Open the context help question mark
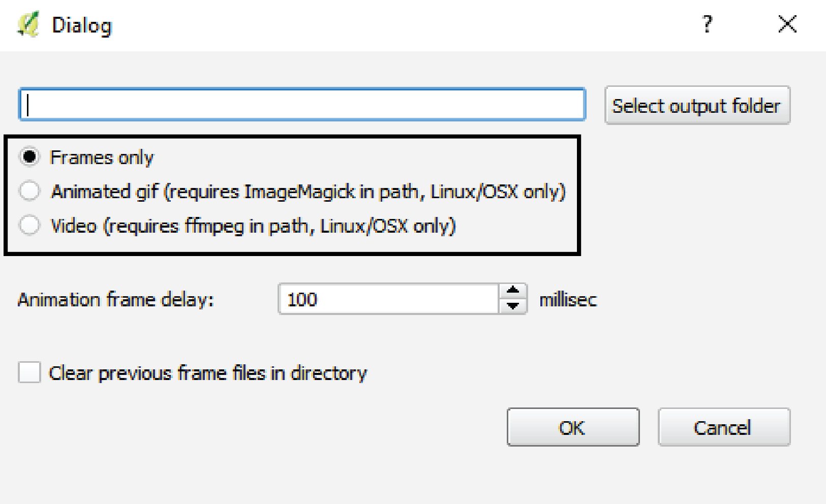 707,24
